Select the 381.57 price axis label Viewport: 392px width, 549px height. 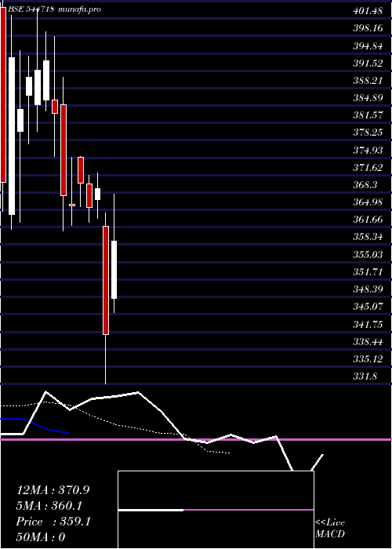point(368,115)
